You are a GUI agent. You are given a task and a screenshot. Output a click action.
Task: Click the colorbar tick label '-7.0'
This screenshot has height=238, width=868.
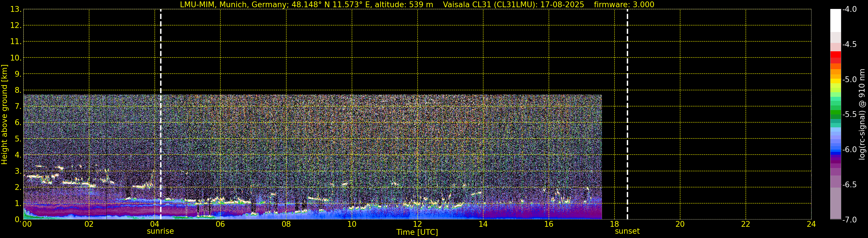coord(850,220)
